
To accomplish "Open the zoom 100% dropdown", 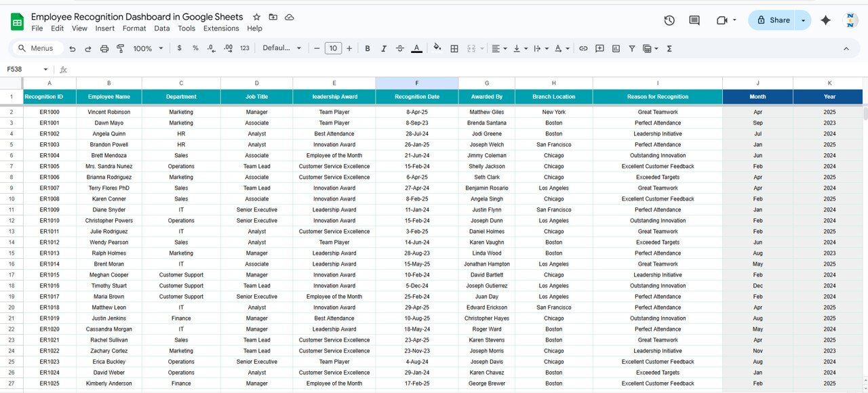I will [148, 49].
